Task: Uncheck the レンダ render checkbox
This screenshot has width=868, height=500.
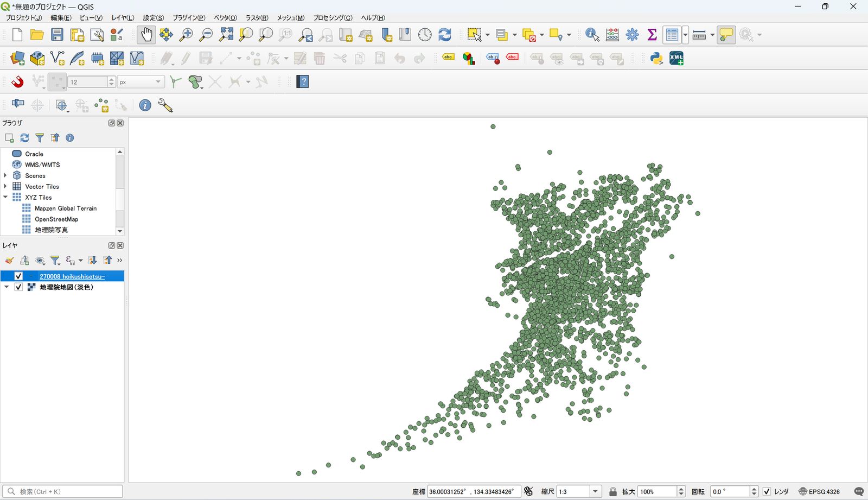Action: coord(767,491)
